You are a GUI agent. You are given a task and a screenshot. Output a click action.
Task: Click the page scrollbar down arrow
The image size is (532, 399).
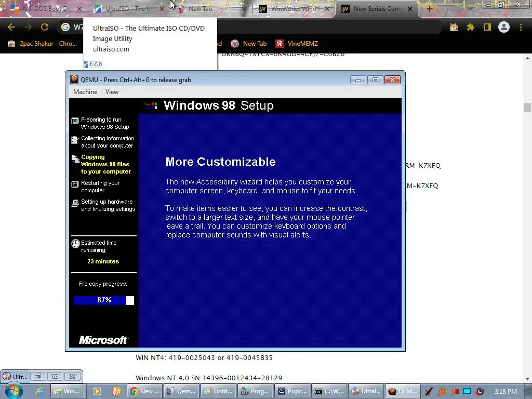pyautogui.click(x=527, y=379)
